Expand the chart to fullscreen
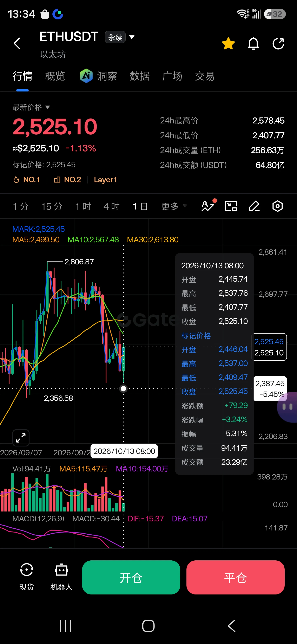 pos(21,438)
